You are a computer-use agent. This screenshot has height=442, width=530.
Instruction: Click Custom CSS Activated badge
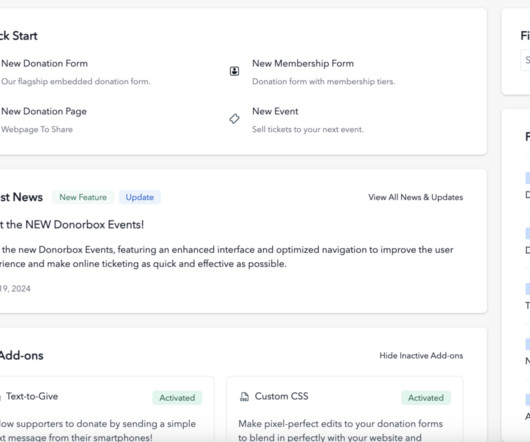[426, 398]
